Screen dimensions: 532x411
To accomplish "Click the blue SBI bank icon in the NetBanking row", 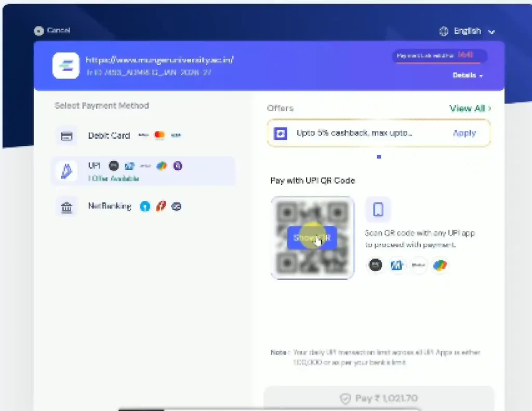I will (x=145, y=206).
